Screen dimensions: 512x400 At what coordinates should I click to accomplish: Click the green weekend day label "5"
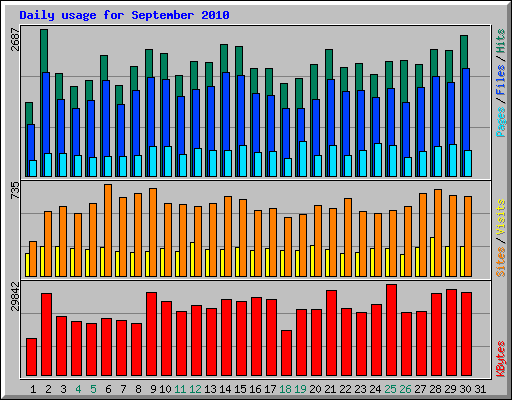click(93, 389)
